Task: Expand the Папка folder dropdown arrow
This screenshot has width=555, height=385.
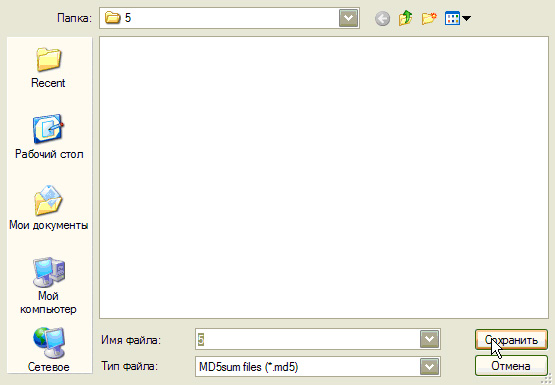Action: (x=348, y=18)
